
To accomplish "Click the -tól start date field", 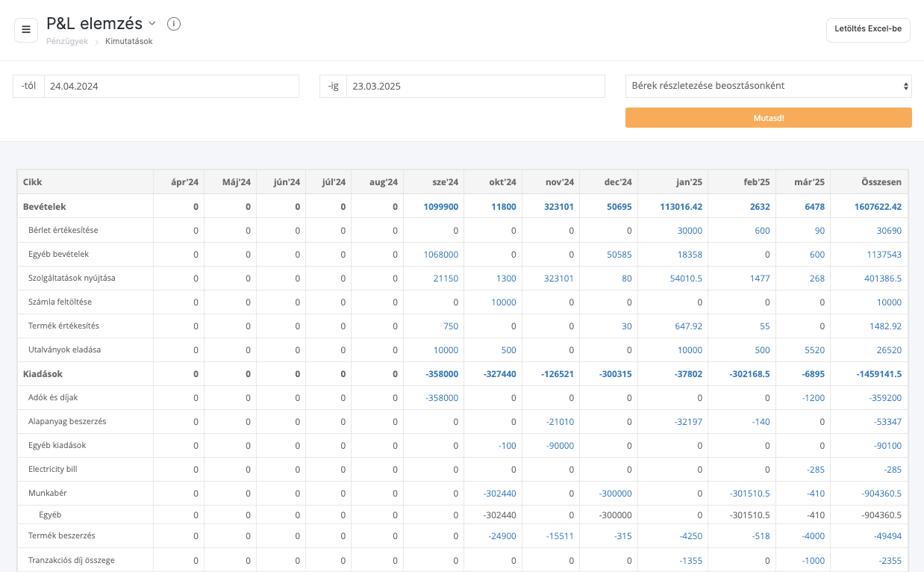I will pos(171,86).
